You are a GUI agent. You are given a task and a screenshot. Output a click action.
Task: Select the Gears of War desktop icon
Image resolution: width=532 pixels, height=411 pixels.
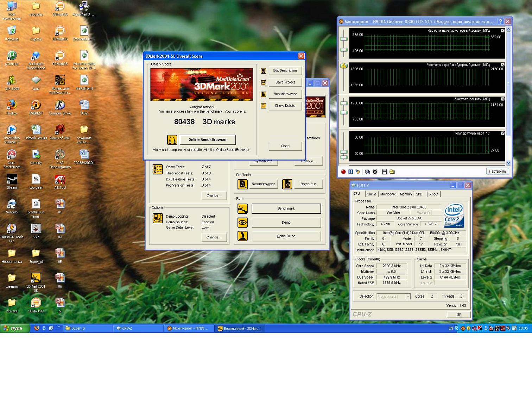coord(60,132)
